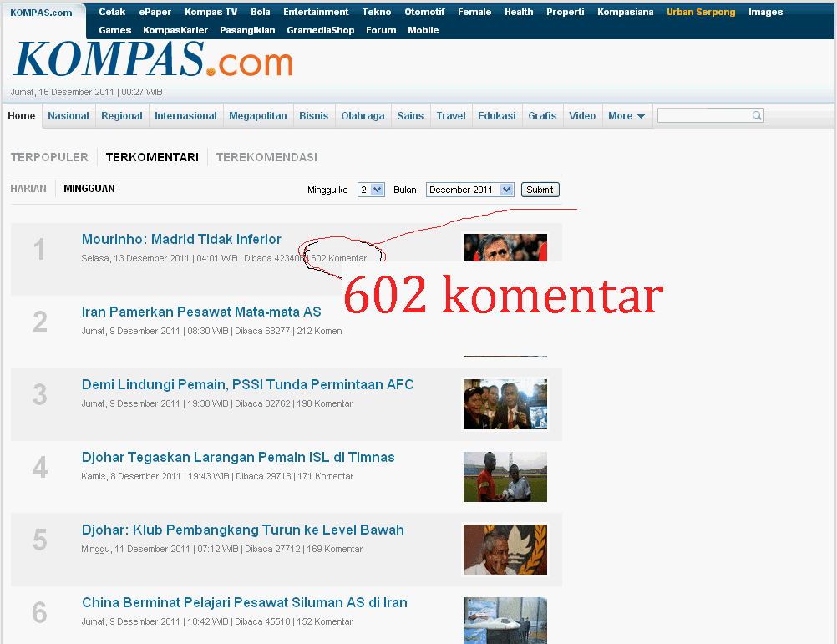Viewport: 837px width, 644px height.
Task: Go to the Regional section
Action: tap(122, 116)
